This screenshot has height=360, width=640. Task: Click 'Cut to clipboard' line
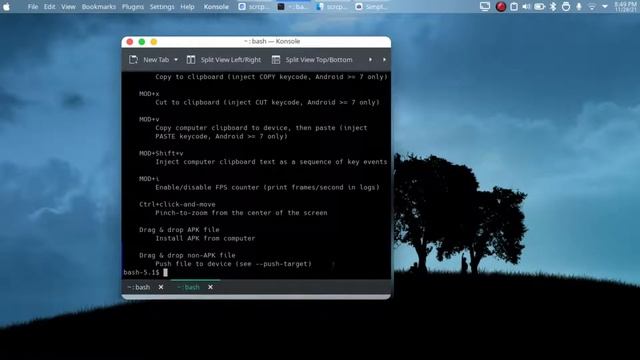(x=267, y=102)
